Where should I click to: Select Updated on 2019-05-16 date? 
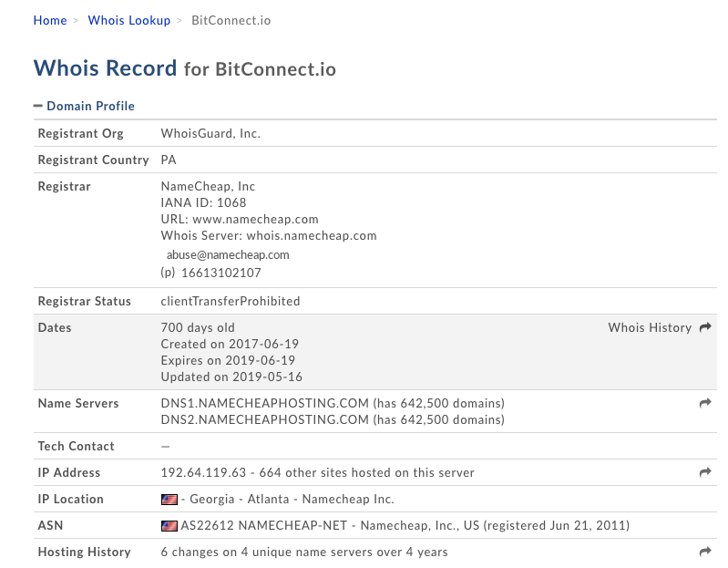point(231,377)
